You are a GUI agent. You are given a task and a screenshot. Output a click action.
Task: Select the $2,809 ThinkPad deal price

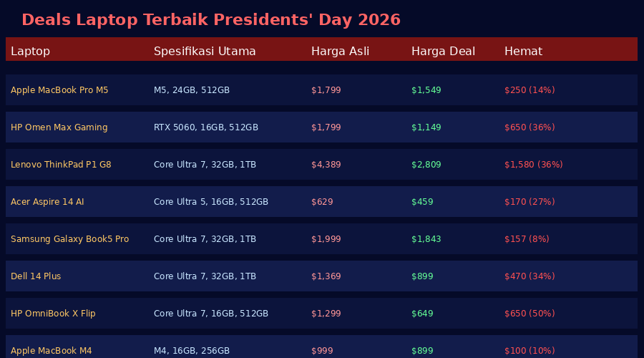tap(426, 165)
